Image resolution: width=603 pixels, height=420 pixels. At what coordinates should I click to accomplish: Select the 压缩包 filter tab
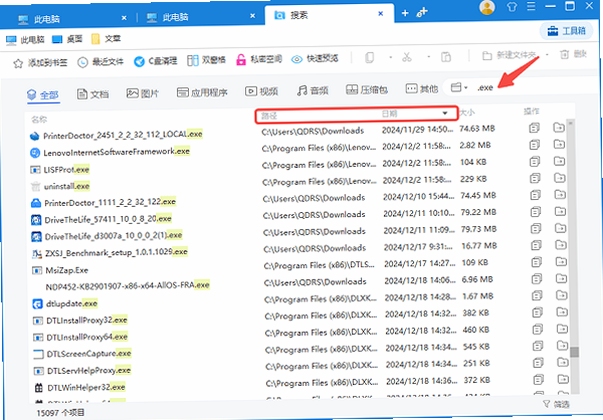click(367, 90)
